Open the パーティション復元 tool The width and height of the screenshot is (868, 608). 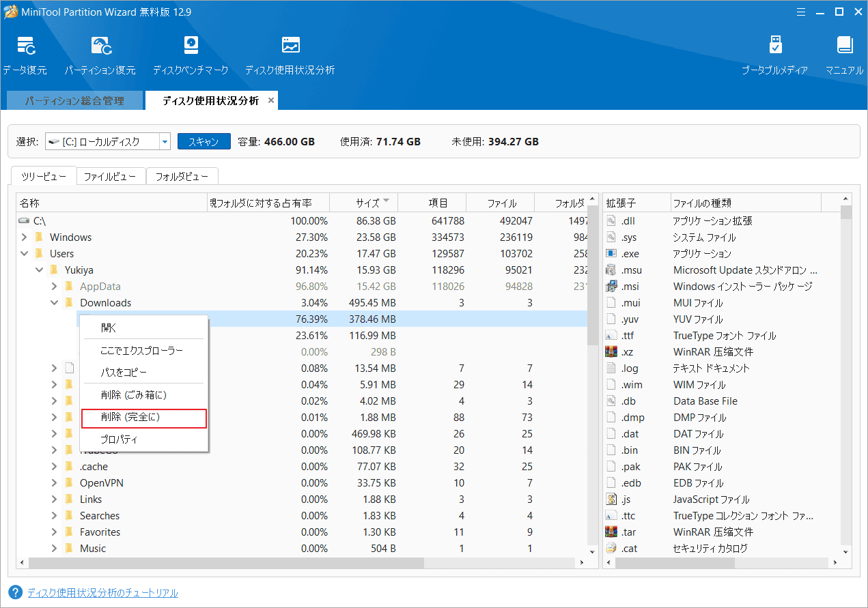100,56
